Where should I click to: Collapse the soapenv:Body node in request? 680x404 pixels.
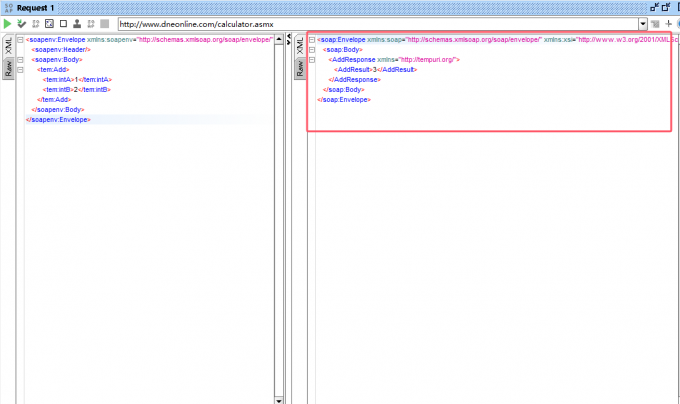tap(20, 60)
